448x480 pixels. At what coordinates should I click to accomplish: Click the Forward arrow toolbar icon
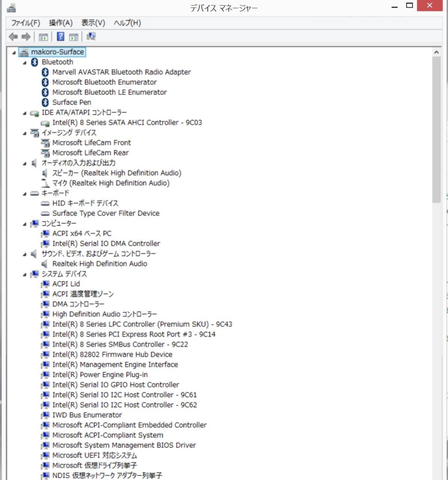26,37
